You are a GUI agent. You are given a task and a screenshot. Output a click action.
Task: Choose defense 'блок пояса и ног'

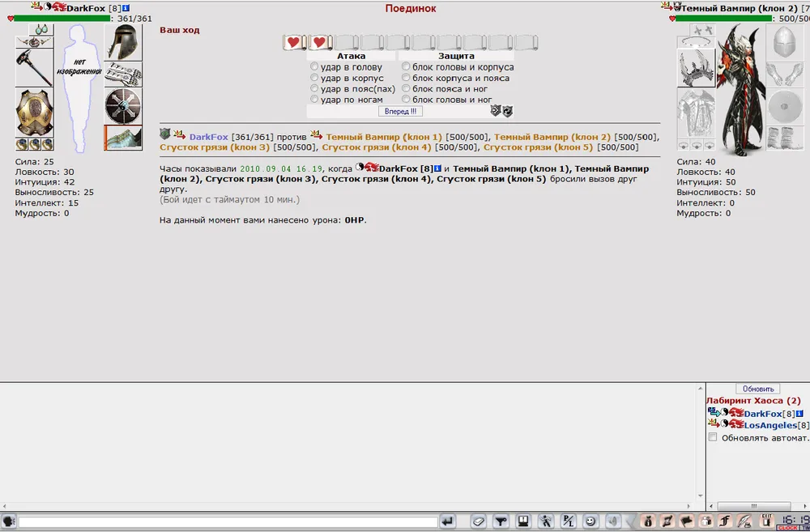pyautogui.click(x=406, y=89)
